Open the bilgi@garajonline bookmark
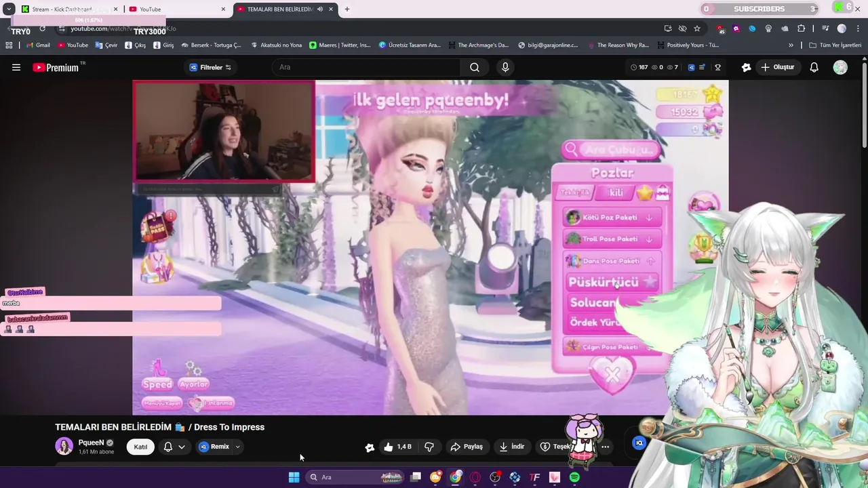 [x=548, y=45]
